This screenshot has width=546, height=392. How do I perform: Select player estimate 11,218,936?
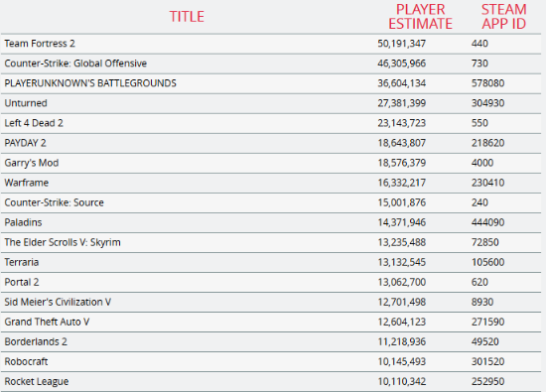pyautogui.click(x=401, y=341)
